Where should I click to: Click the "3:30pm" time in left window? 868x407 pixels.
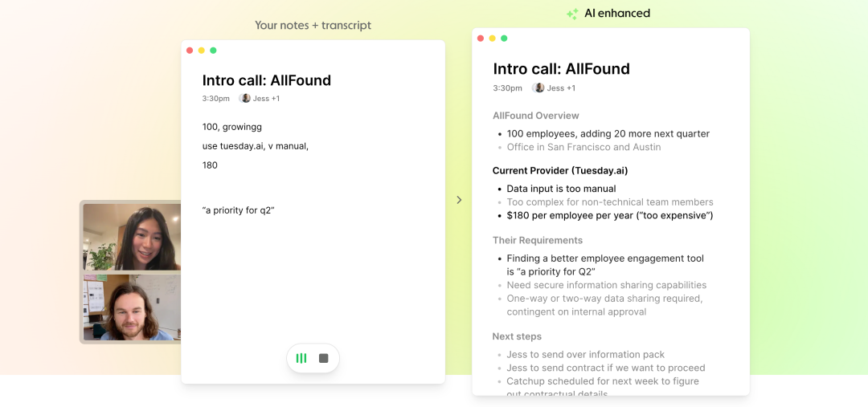pyautogui.click(x=216, y=99)
